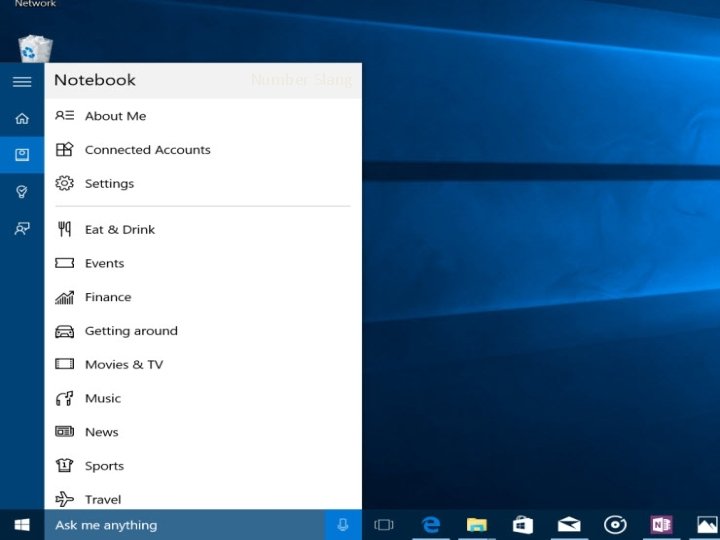Click the Ask me anything search box
This screenshot has width=720, height=540.
tap(185, 525)
